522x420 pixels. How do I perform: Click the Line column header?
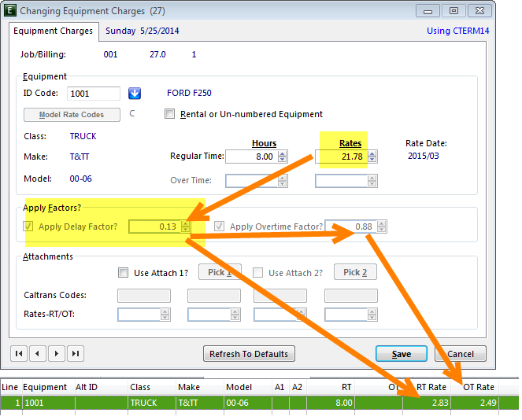click(x=10, y=387)
